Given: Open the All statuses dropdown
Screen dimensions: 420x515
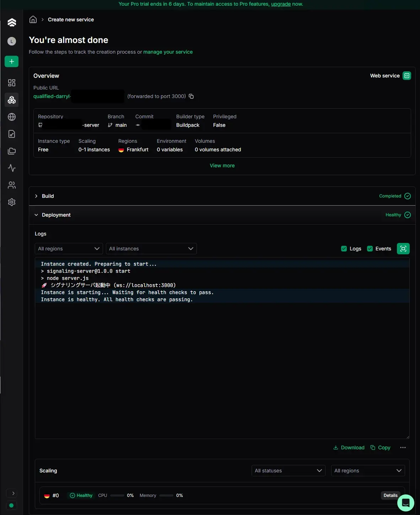Looking at the screenshot, I should [288, 471].
